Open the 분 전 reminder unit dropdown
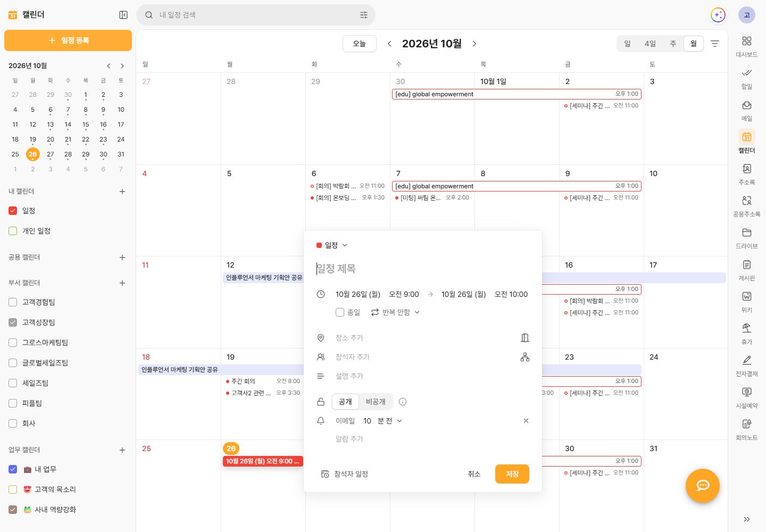Viewport: 766px width, 532px height. 390,421
